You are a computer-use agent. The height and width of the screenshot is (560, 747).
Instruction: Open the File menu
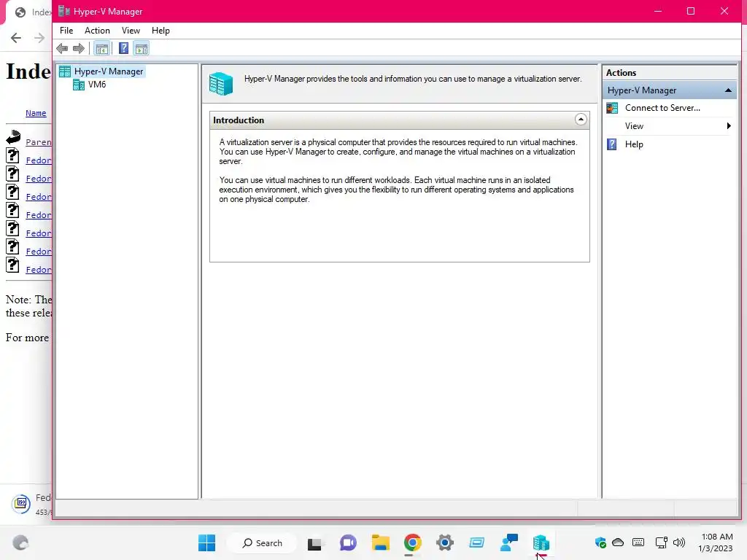[x=66, y=31]
